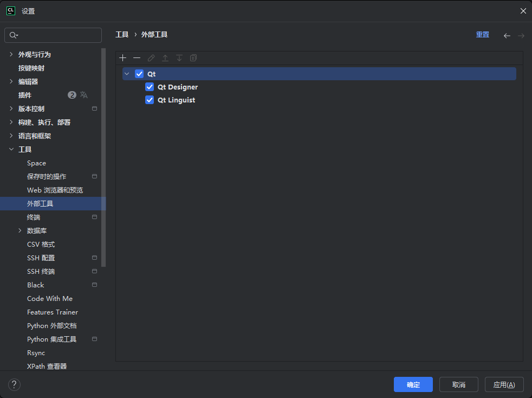The height and width of the screenshot is (398, 532).
Task: Click the add (+) external tool icon
Action: pyautogui.click(x=123, y=58)
